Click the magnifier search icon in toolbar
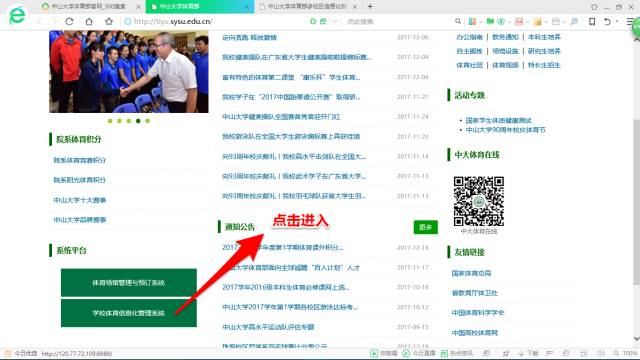 (x=458, y=21)
